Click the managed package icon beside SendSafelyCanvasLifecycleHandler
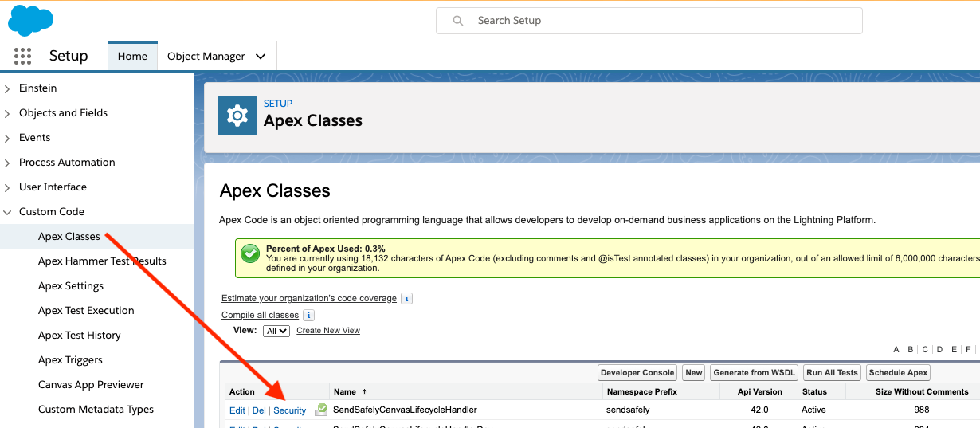The height and width of the screenshot is (428, 980). coord(321,410)
